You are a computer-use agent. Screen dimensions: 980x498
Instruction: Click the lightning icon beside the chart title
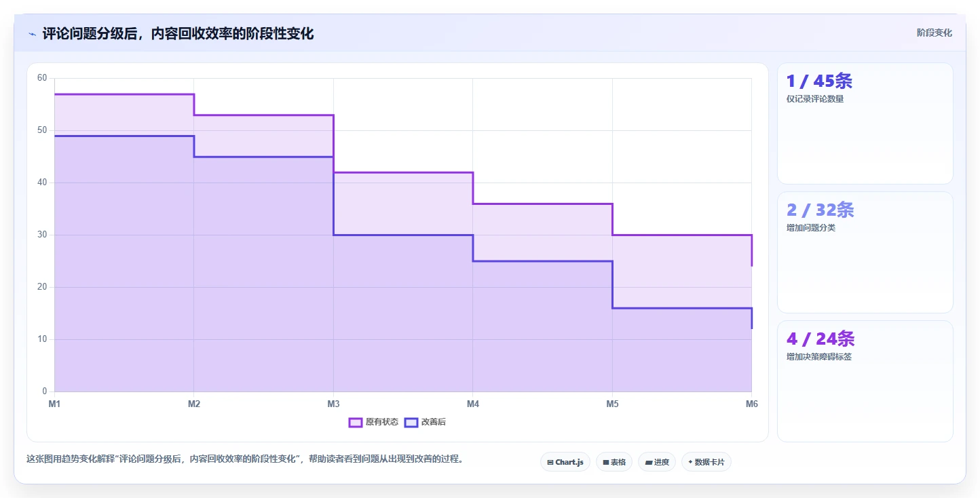32,34
